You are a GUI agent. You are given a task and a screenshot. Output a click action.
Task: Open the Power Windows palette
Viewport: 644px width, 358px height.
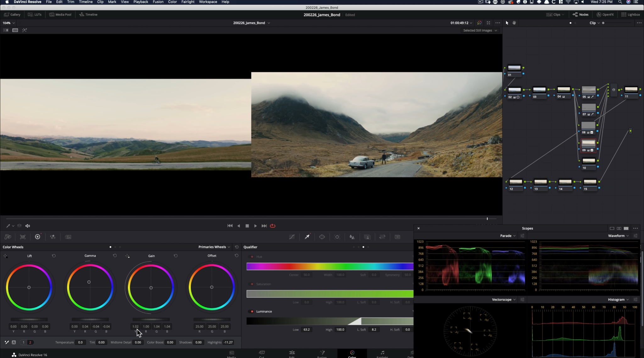[322, 237]
